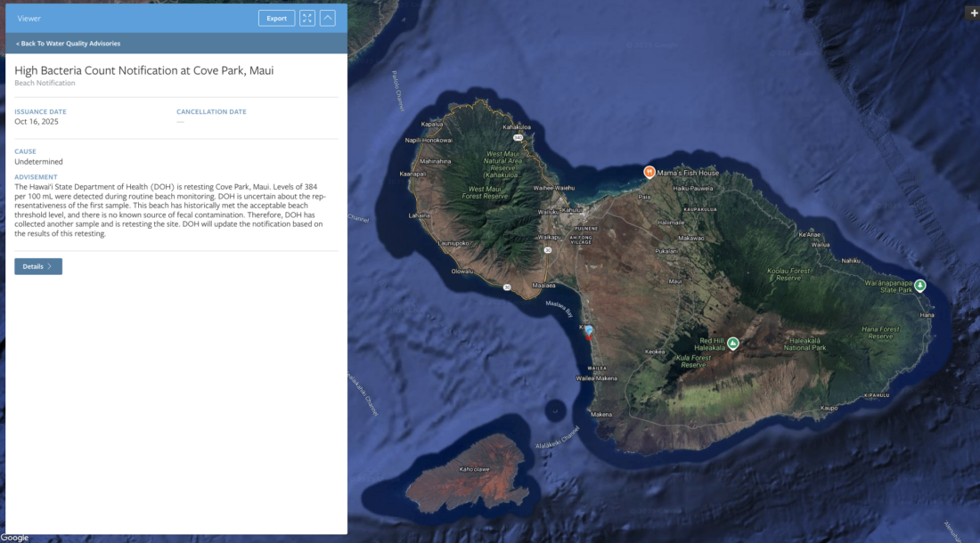The image size is (980, 543).
Task: Click the Route 30 shield near Maalaea
Action: click(x=506, y=288)
